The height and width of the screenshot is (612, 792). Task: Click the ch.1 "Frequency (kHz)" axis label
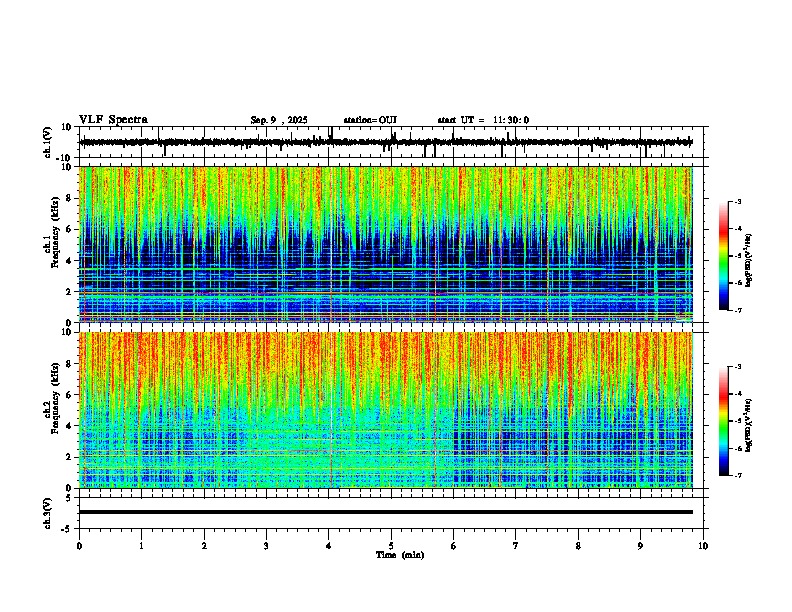coord(55,233)
